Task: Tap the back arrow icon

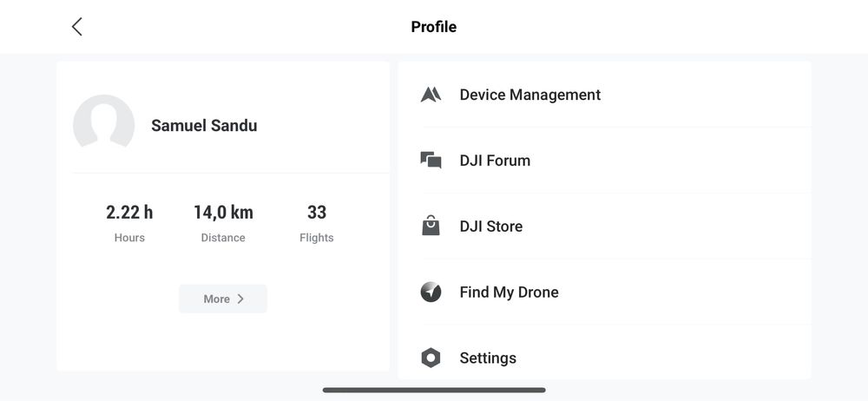Action: [x=76, y=27]
